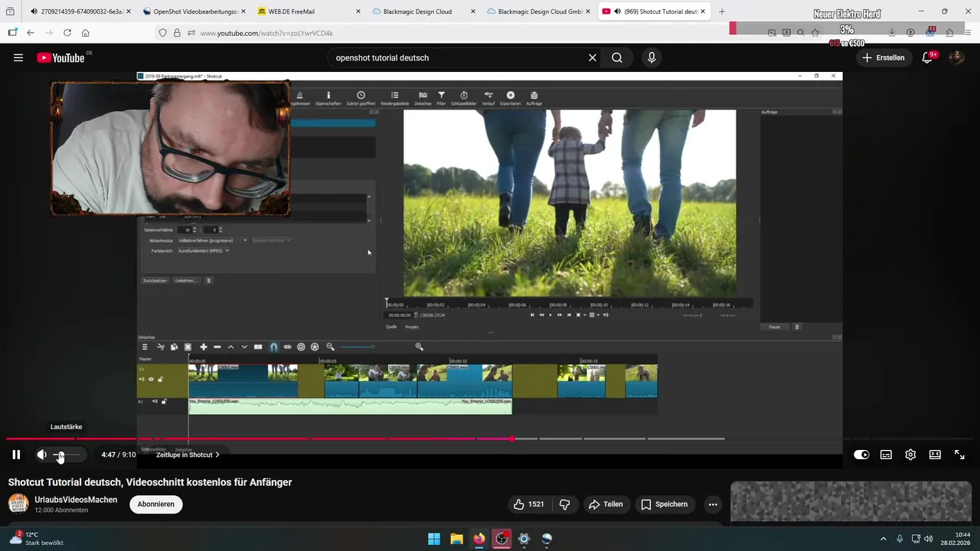This screenshot has width=980, height=551.
Task: Toggle the autoplay switch
Action: 861,455
